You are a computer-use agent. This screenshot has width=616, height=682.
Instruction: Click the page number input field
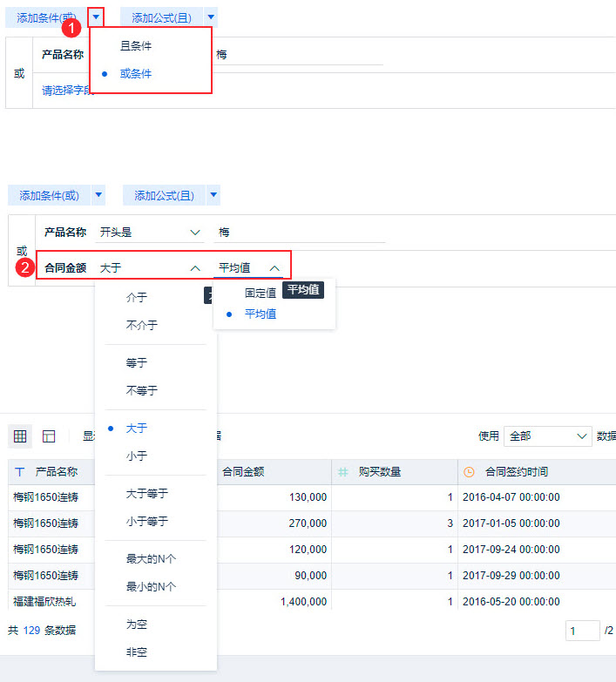click(583, 631)
